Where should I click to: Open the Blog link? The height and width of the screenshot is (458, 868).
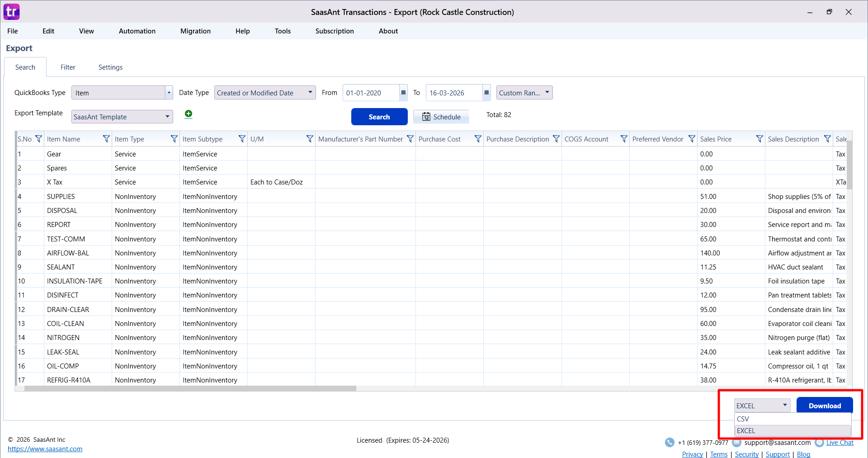(803, 454)
